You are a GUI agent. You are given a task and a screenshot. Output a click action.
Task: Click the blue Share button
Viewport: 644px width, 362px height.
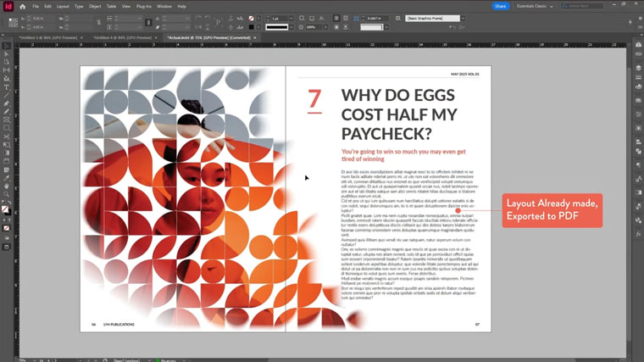coord(500,6)
